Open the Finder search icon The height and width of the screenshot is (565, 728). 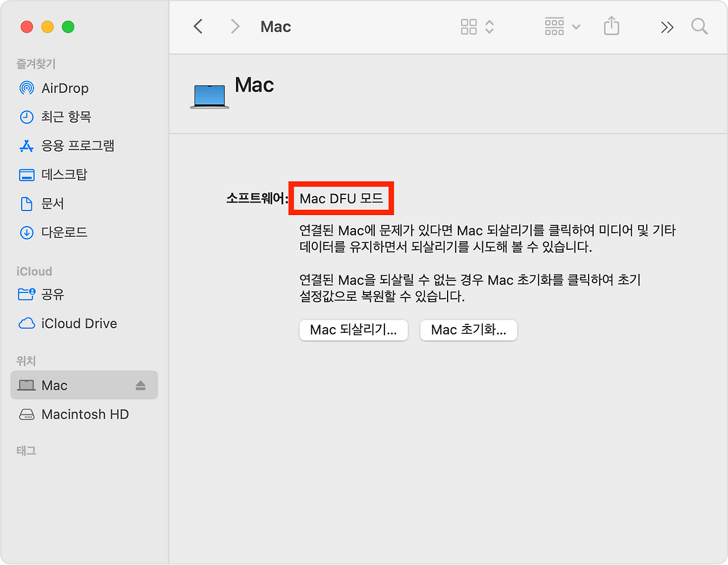pos(699,27)
